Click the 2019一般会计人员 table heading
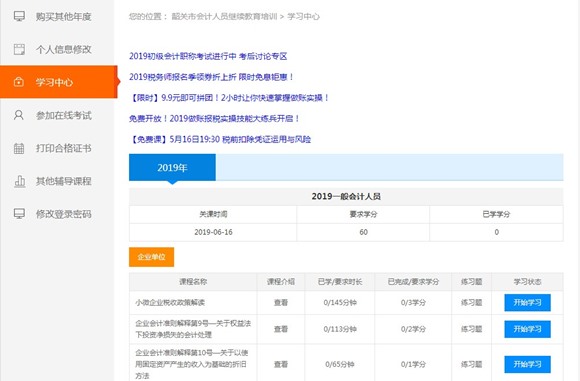 [x=346, y=196]
